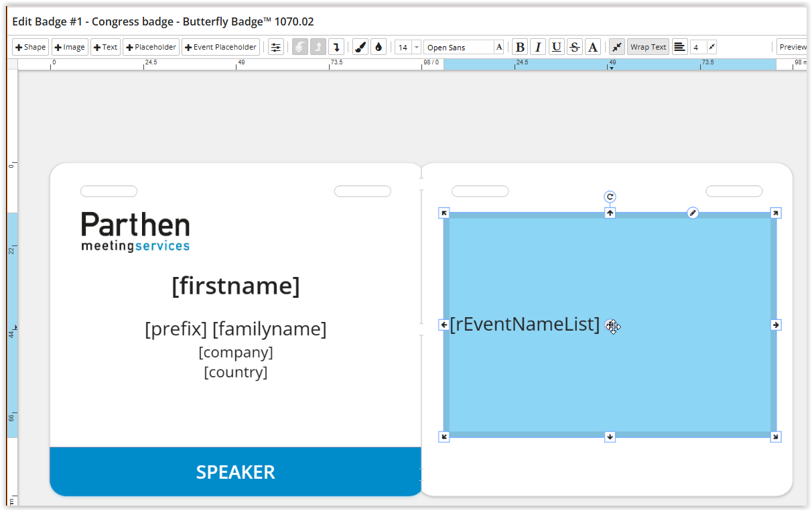Add a new Image element
This screenshot has height=511, width=812.
tap(70, 48)
